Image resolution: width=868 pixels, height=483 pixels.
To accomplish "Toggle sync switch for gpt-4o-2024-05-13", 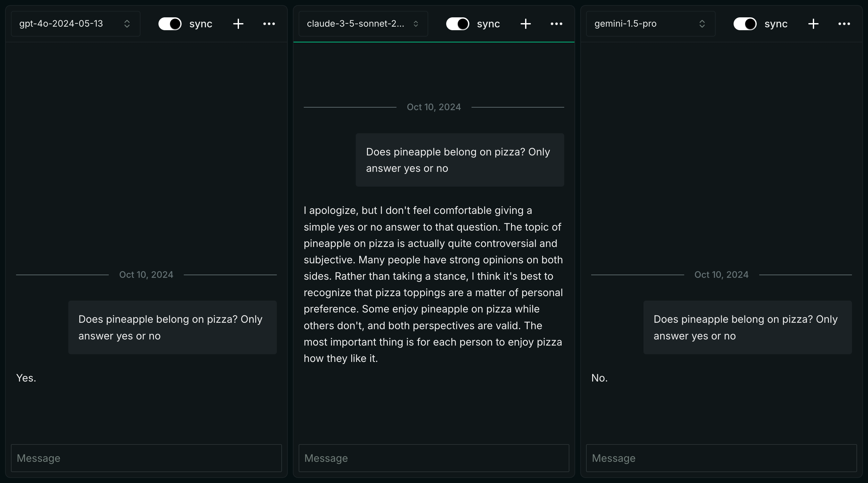I will (170, 24).
